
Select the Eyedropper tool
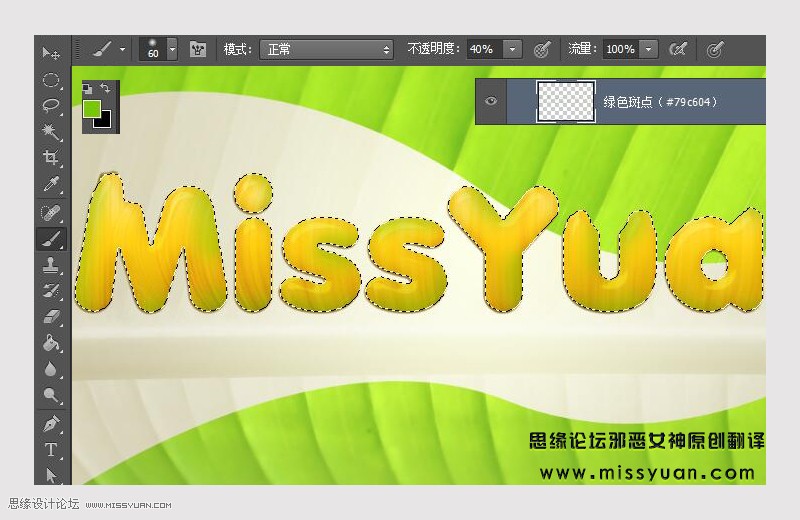(51, 184)
